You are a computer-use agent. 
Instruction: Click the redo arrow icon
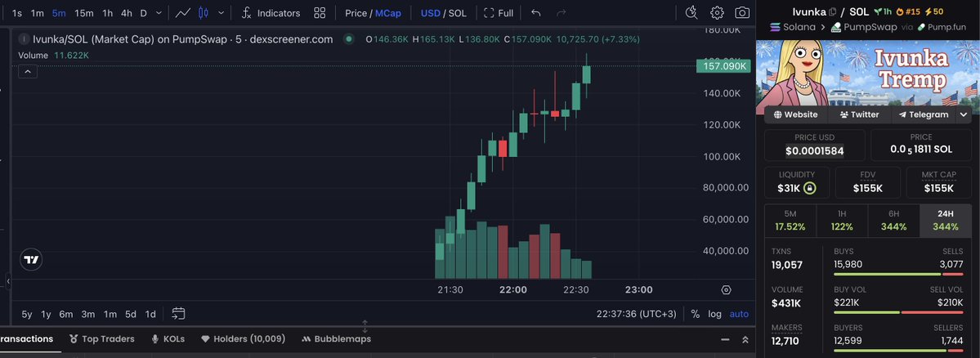[x=561, y=12]
